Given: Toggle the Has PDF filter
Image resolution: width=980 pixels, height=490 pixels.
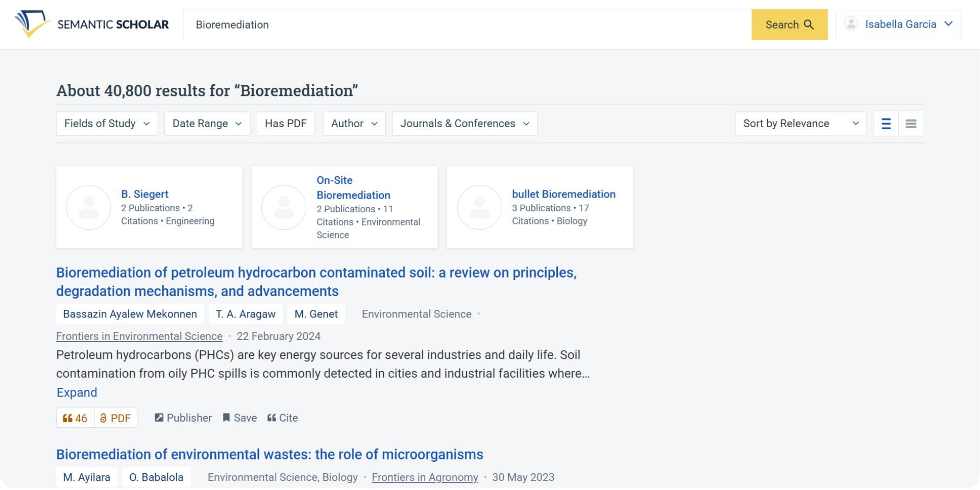Looking at the screenshot, I should (285, 124).
